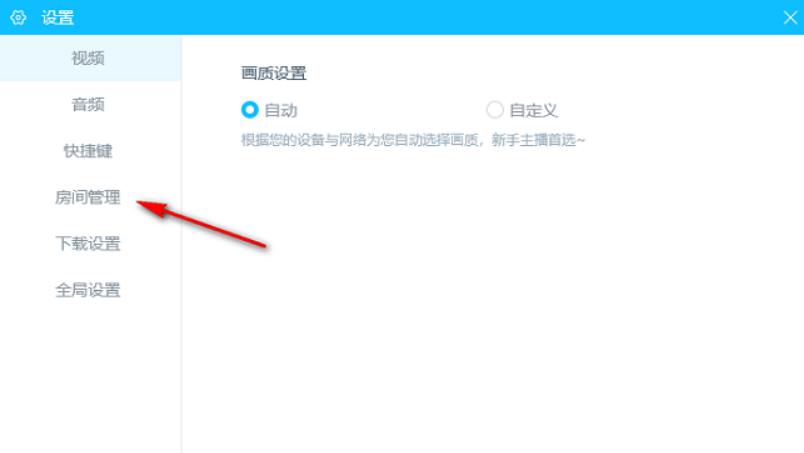Viewport: 804px width, 453px height.
Task: Go to the 快捷键 tab
Action: (x=90, y=151)
